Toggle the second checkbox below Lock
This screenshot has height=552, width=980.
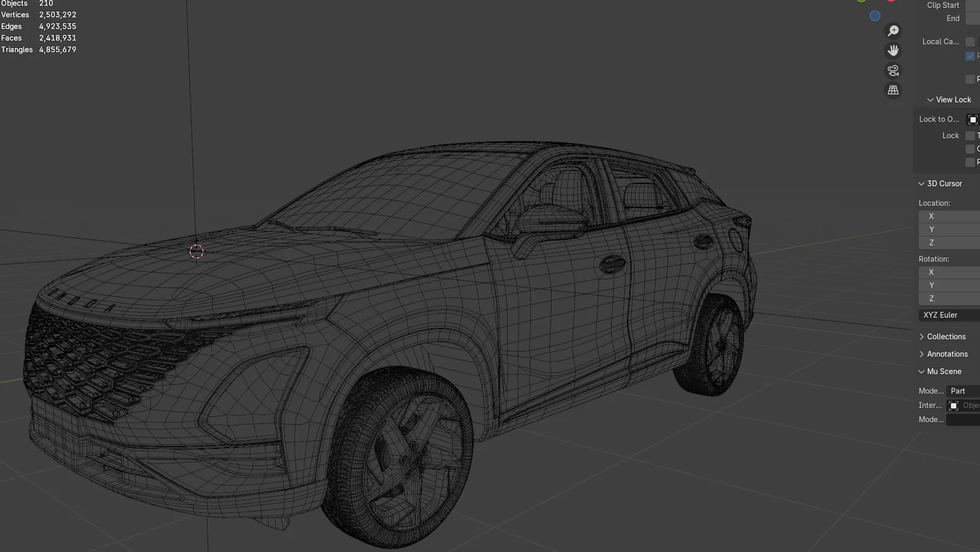tap(970, 149)
